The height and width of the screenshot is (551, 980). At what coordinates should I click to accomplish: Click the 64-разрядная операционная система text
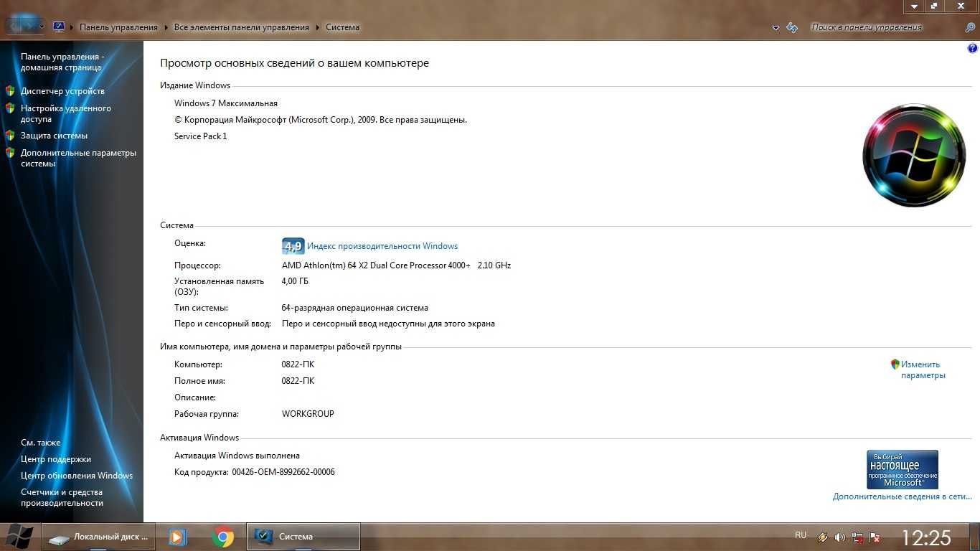tap(355, 308)
